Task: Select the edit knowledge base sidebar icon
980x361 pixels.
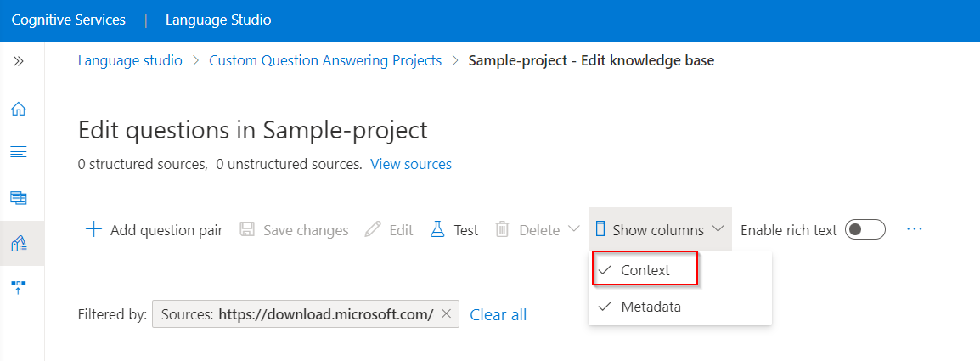Action: (x=19, y=244)
